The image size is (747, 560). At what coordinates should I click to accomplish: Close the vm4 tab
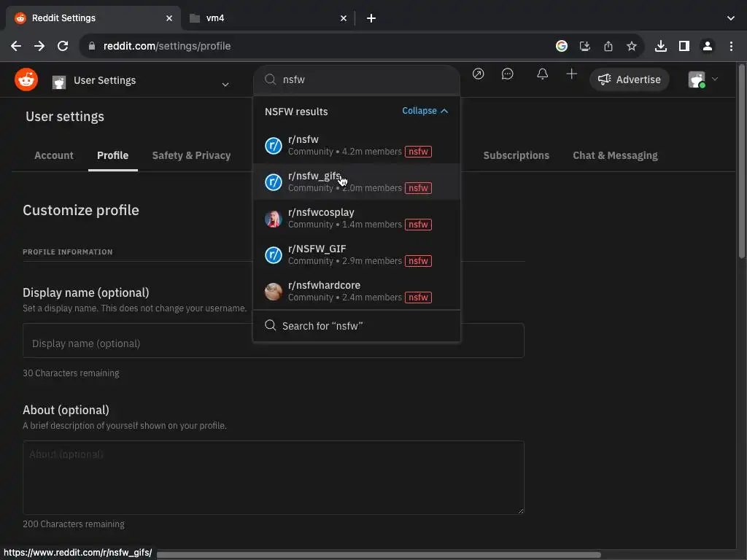pyautogui.click(x=344, y=18)
